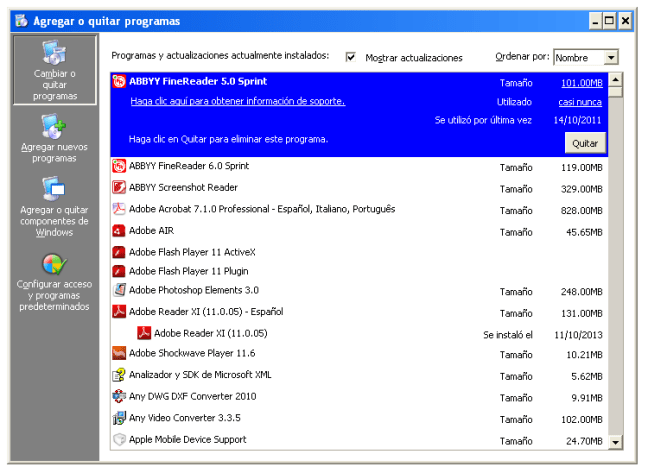Click the scrollbar down arrow
Viewport: 648px width, 473px height.
click(616, 442)
